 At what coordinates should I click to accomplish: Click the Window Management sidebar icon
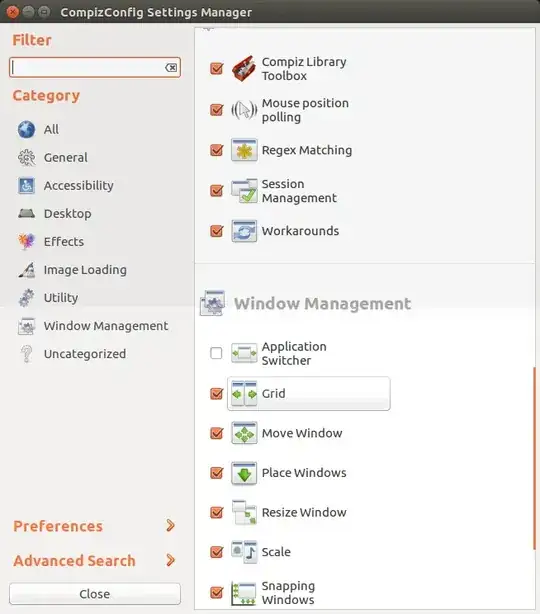coord(26,326)
